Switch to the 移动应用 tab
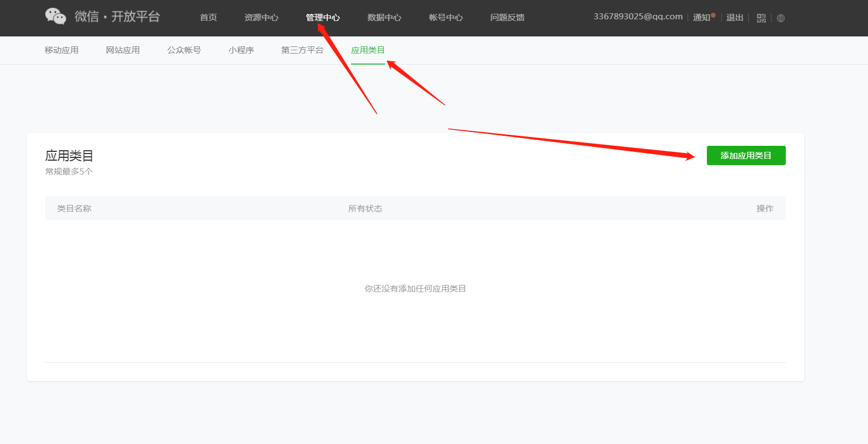 [x=62, y=50]
